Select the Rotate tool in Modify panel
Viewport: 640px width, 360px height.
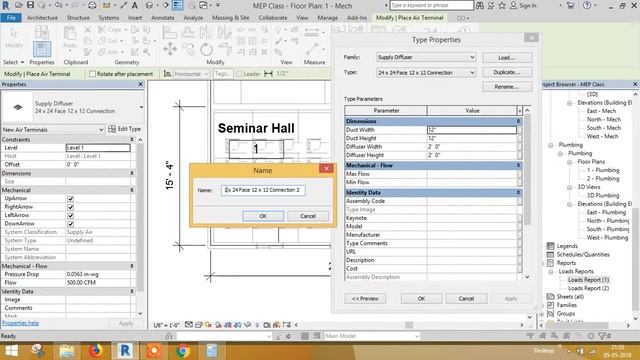coord(207,49)
